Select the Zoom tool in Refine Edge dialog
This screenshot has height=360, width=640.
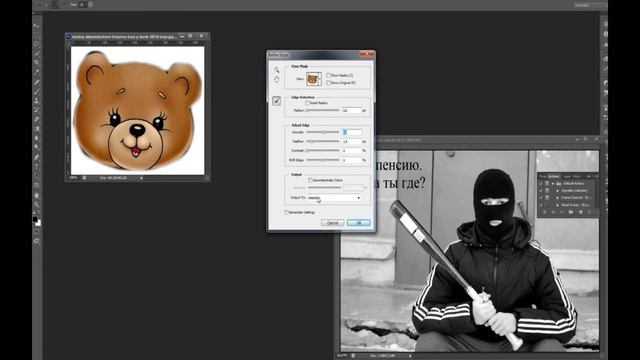click(x=276, y=70)
